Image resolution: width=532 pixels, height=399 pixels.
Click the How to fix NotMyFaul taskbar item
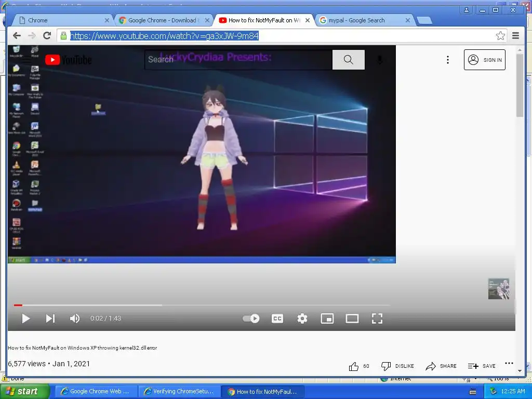click(x=263, y=392)
